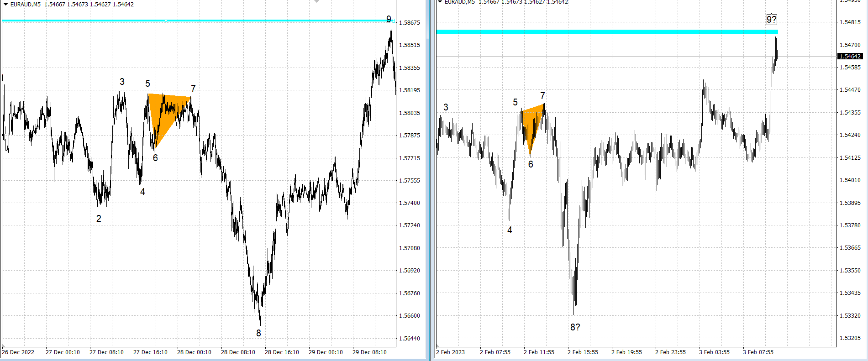Click price level 1.57400 on left axis
Image resolution: width=868 pixels, height=361 pixels.
(410, 203)
